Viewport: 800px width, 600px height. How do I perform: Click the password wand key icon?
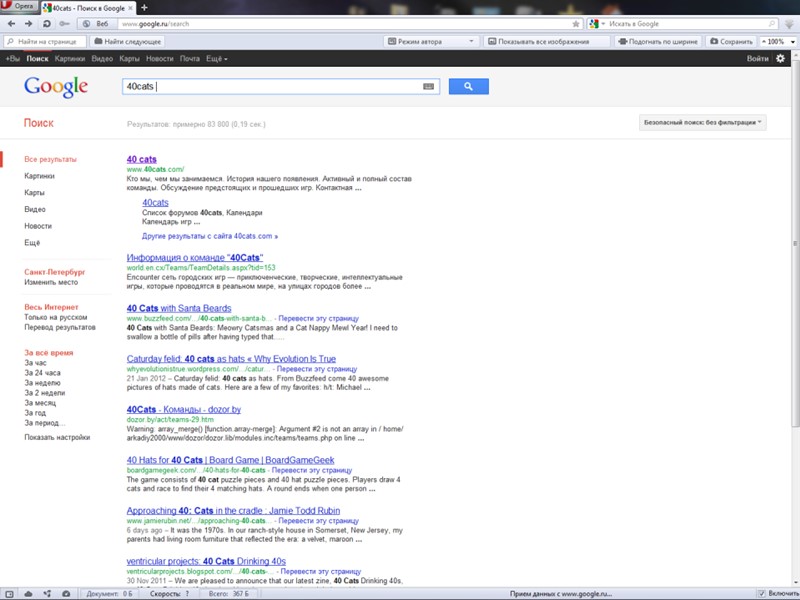(64, 23)
